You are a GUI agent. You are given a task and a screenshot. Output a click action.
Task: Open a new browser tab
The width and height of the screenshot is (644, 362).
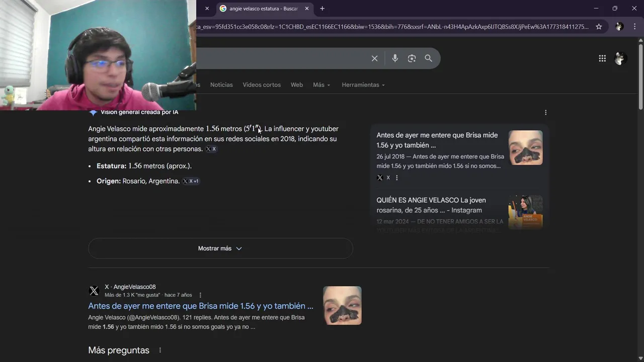pyautogui.click(x=322, y=9)
